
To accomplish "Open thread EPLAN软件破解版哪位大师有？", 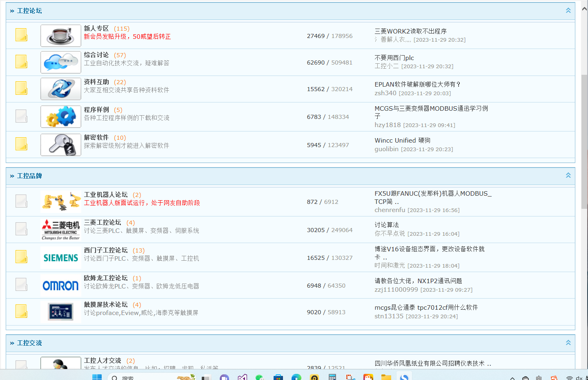I will point(417,85).
